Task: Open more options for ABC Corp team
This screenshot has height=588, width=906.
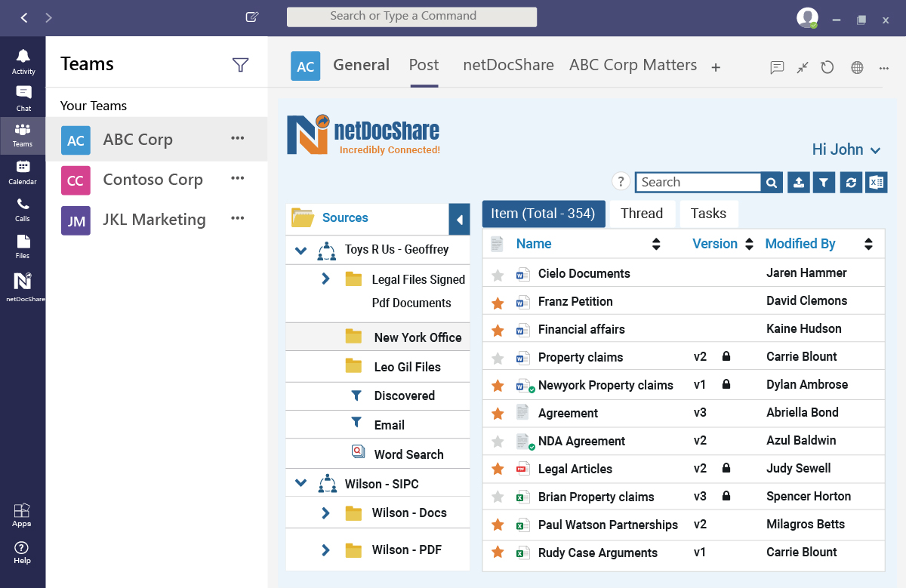Action: coord(238,138)
